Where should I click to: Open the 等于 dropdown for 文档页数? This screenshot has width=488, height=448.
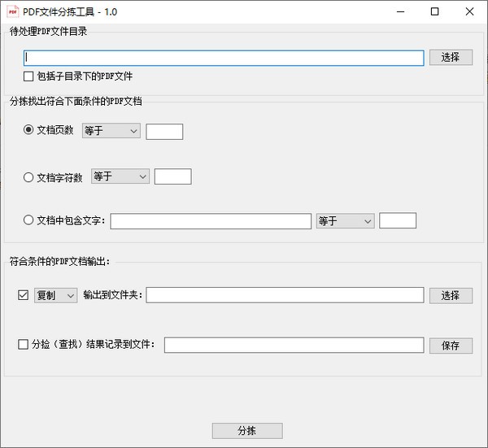[x=111, y=131]
